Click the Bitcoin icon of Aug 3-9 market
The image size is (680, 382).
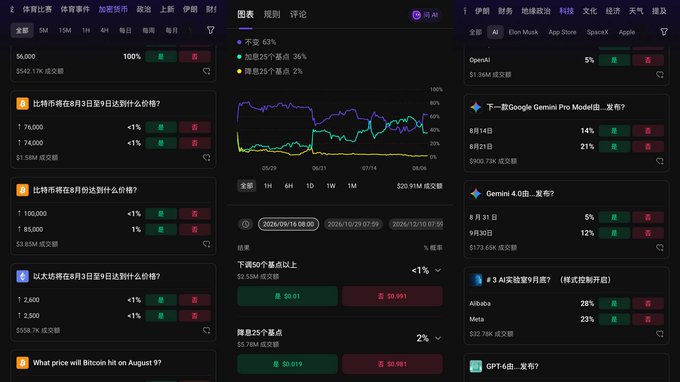pyautogui.click(x=23, y=104)
